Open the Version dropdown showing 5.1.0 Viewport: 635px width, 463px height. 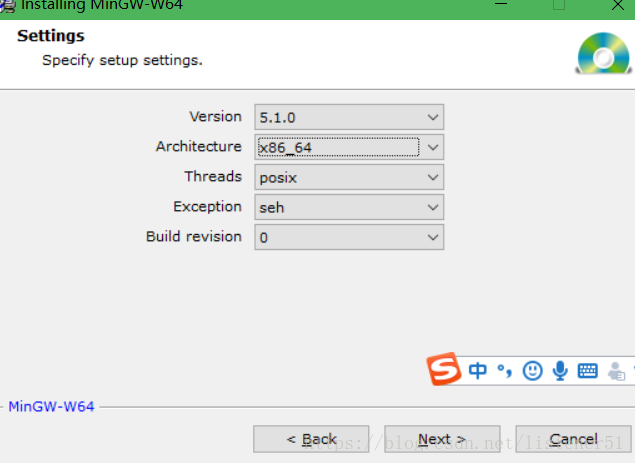pyautogui.click(x=349, y=117)
